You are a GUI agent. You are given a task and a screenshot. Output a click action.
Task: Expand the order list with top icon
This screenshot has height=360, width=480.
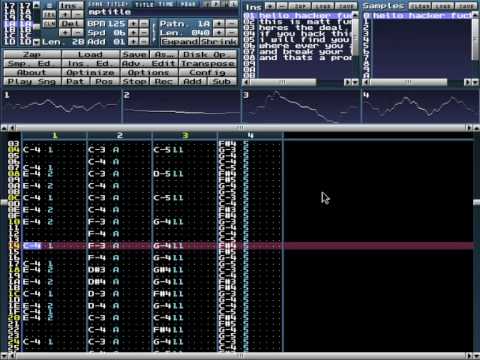49,6
